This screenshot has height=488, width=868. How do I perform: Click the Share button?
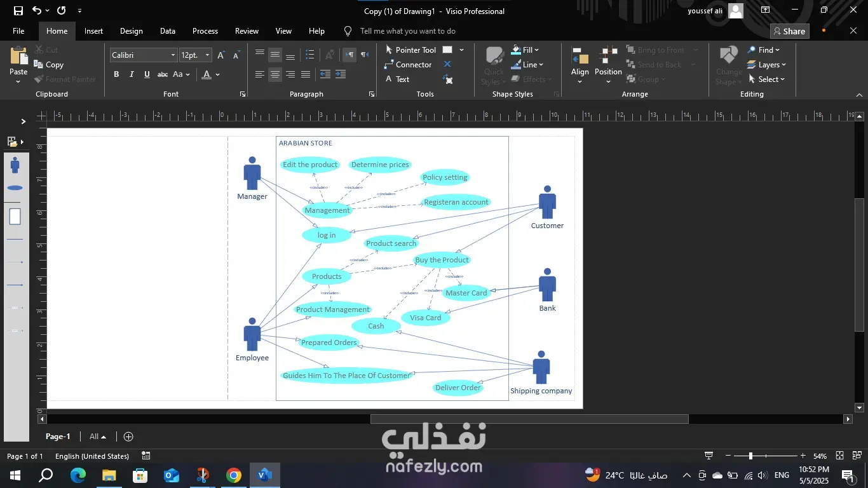789,31
